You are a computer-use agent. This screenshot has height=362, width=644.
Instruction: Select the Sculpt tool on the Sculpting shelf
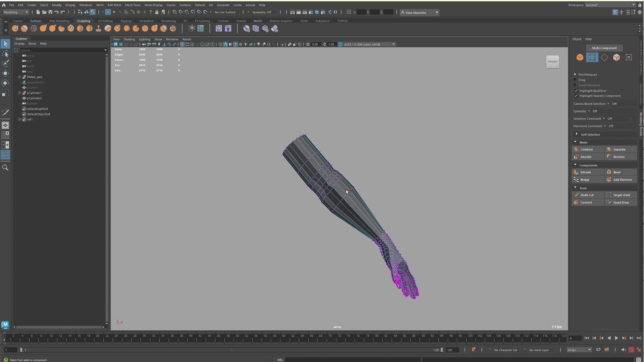click(x=15, y=29)
